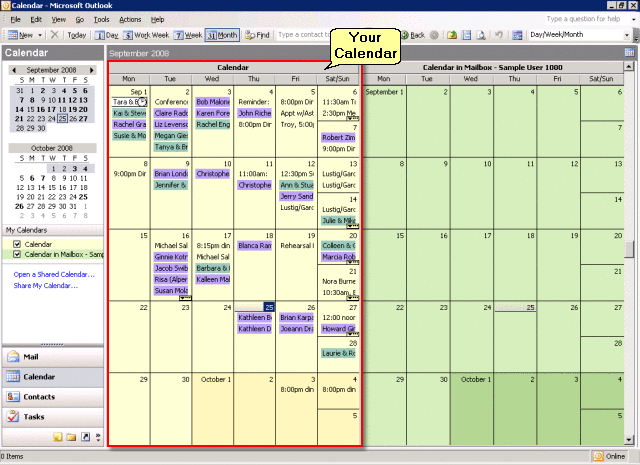Image resolution: width=640 pixels, height=465 pixels.
Task: Open the Actions menu
Action: pos(130,19)
